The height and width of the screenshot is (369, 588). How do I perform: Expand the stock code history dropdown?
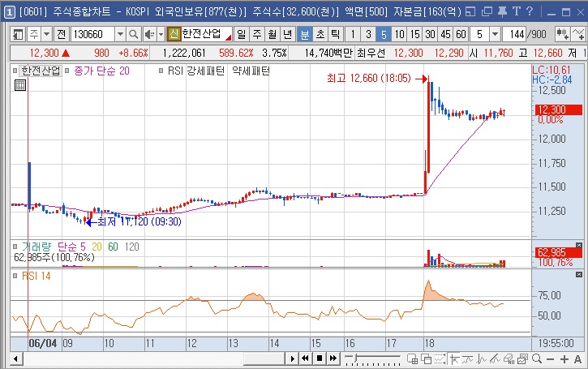pos(120,35)
